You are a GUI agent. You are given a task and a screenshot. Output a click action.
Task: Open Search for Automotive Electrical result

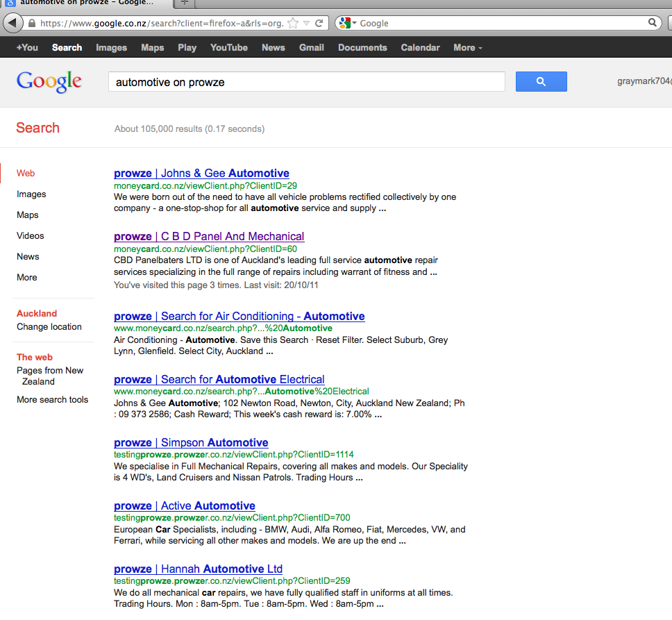tap(219, 379)
